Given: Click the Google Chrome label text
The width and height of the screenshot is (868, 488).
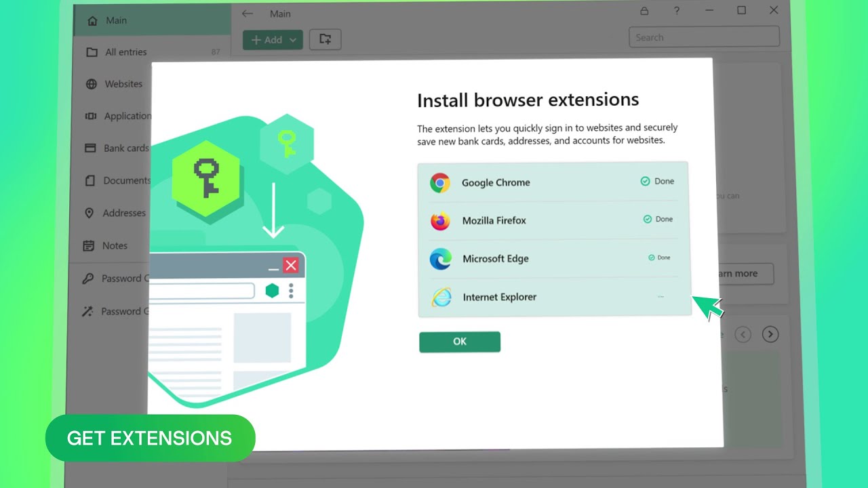Looking at the screenshot, I should click(x=496, y=182).
